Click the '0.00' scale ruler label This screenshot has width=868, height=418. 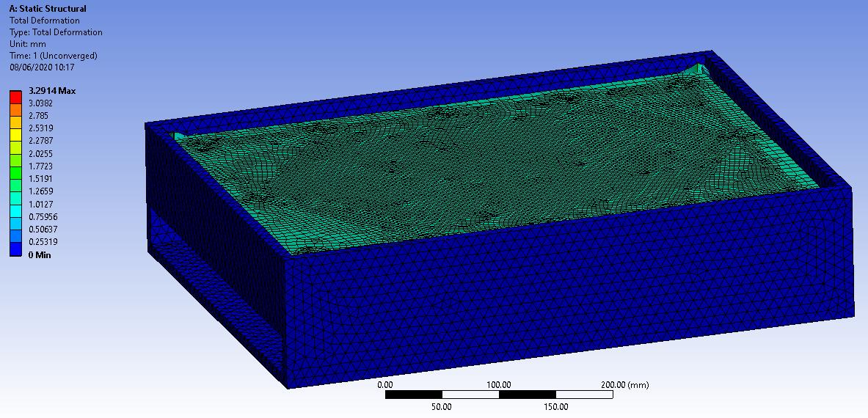click(x=384, y=385)
